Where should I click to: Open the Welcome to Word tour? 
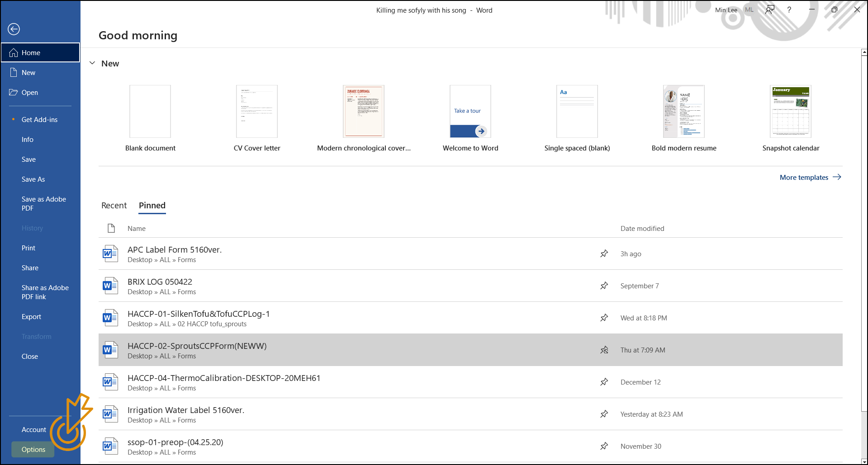click(x=470, y=118)
